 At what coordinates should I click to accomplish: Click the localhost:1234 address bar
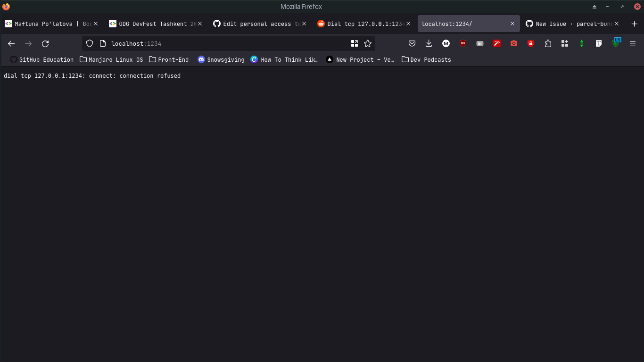229,43
